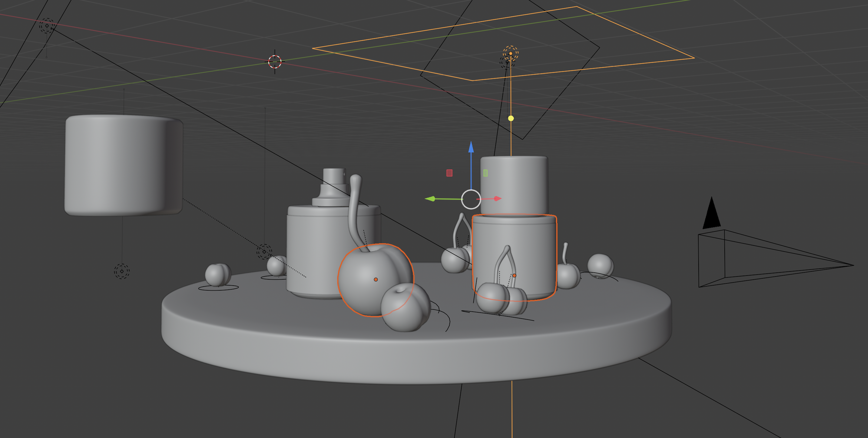Click the red-white 3D cursor
868x438 pixels.
pyautogui.click(x=275, y=62)
